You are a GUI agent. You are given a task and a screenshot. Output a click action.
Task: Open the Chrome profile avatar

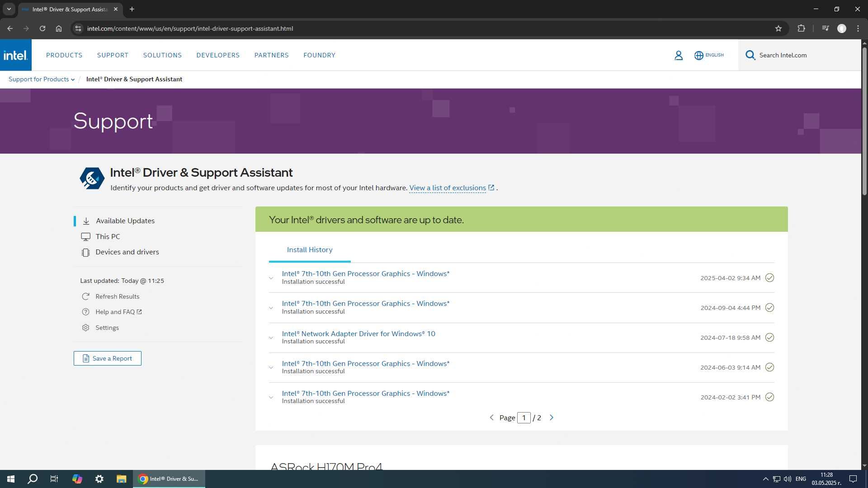coord(841,28)
